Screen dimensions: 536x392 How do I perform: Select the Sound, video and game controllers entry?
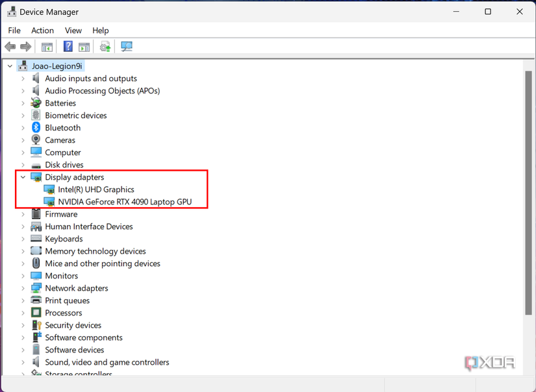[x=107, y=361]
